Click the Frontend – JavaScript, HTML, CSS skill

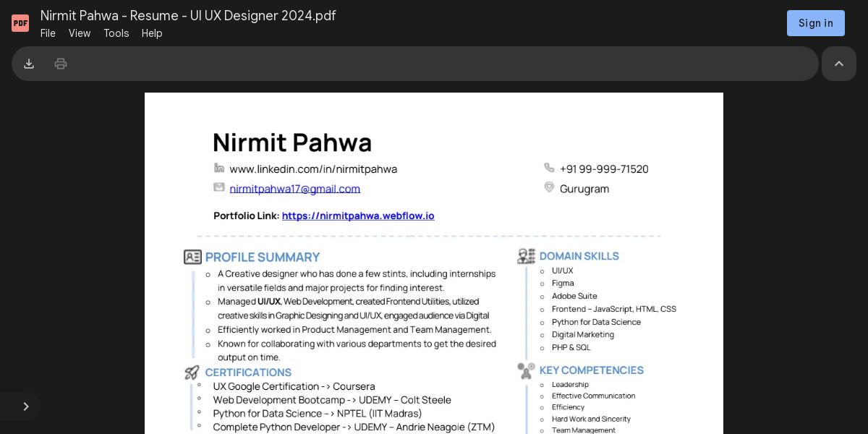point(614,309)
